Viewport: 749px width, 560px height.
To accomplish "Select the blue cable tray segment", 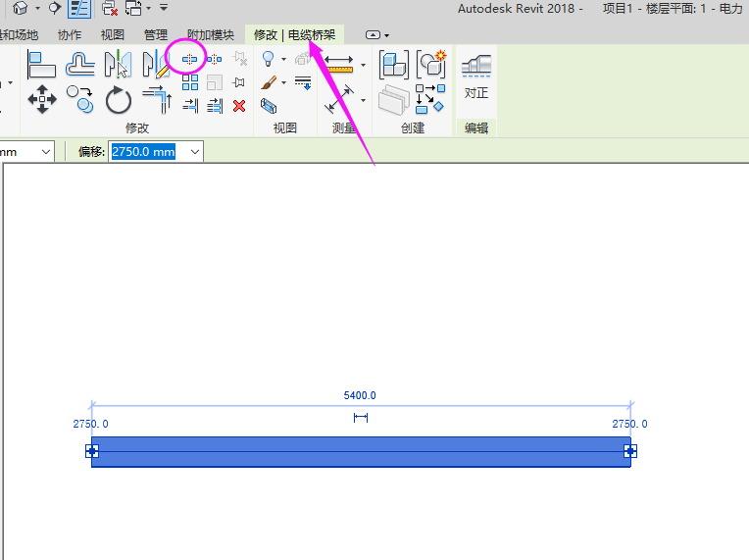I will click(361, 451).
